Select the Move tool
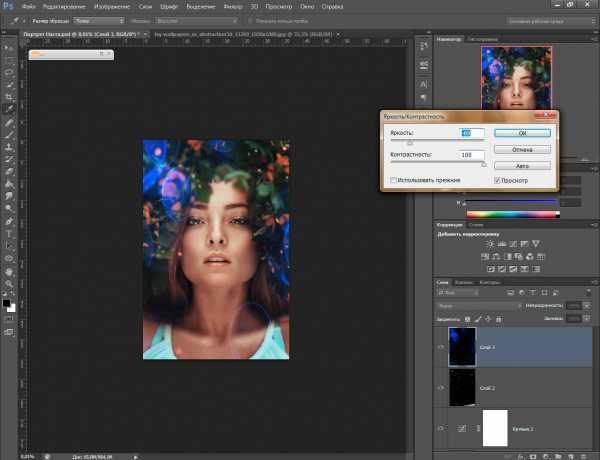Image resolution: width=600 pixels, height=460 pixels. coord(8,48)
